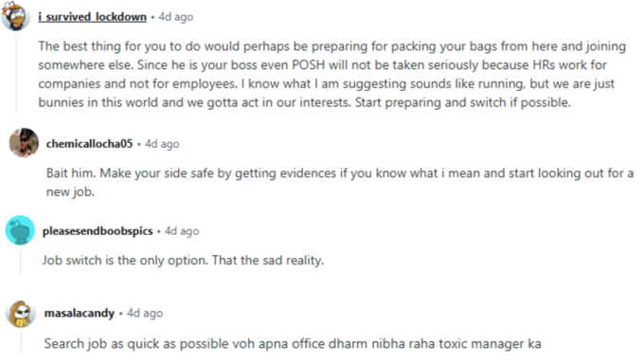The height and width of the screenshot is (363, 644).
Task: Click chemicallocha05's profile avatar
Action: click(24, 143)
